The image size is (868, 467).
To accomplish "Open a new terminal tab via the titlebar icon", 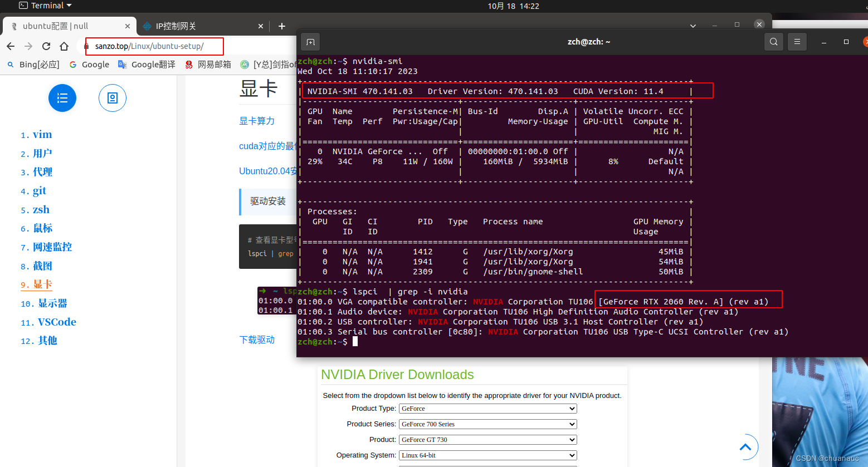I will click(310, 42).
